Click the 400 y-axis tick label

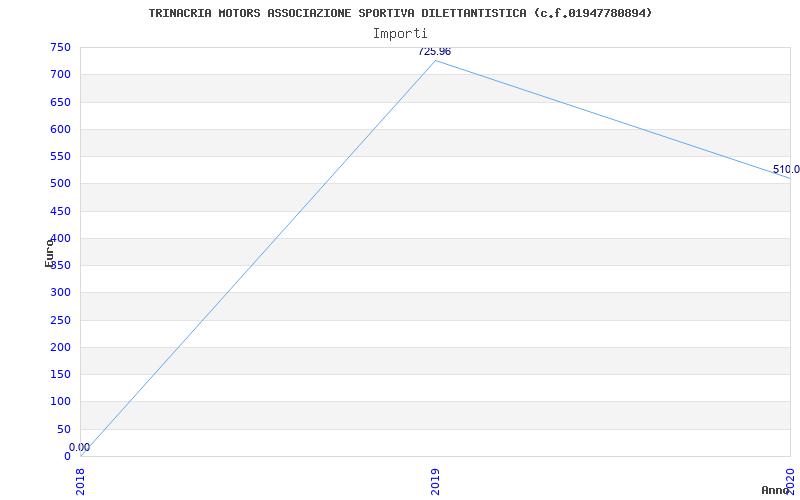tap(60, 238)
